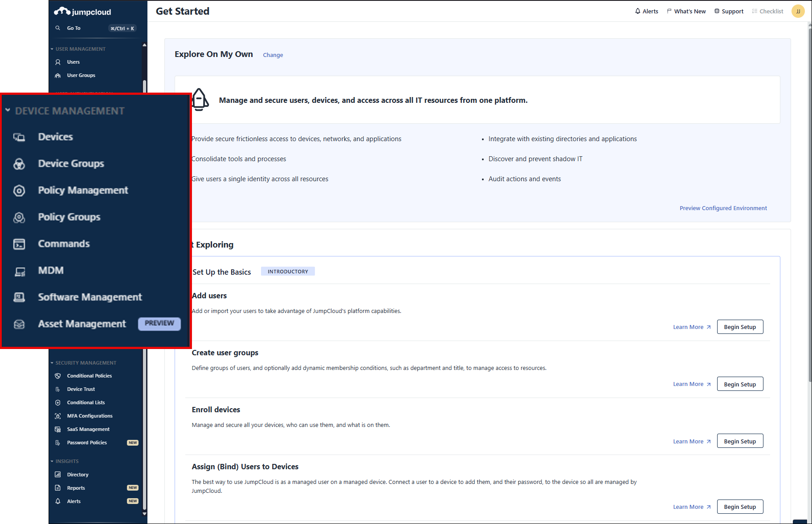Click the Asset Management icon

click(19, 324)
